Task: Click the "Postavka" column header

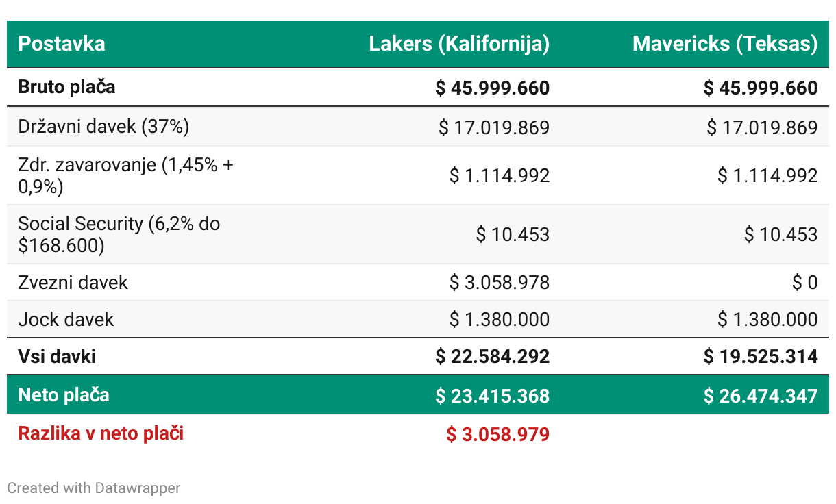Action: click(62, 44)
